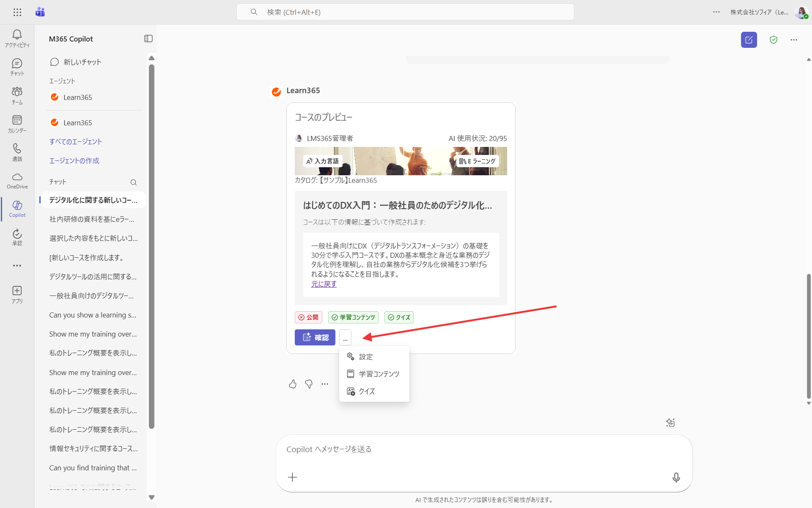Open エージェントの作成 link

74,161
